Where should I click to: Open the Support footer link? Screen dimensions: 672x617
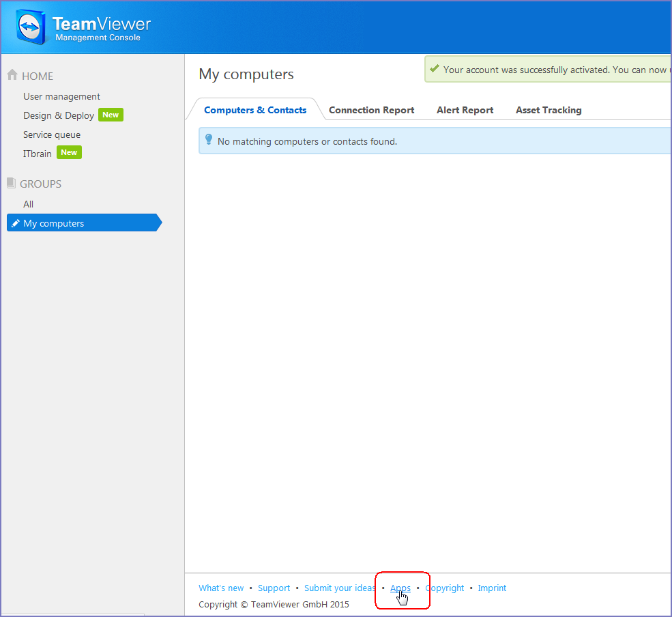(274, 588)
